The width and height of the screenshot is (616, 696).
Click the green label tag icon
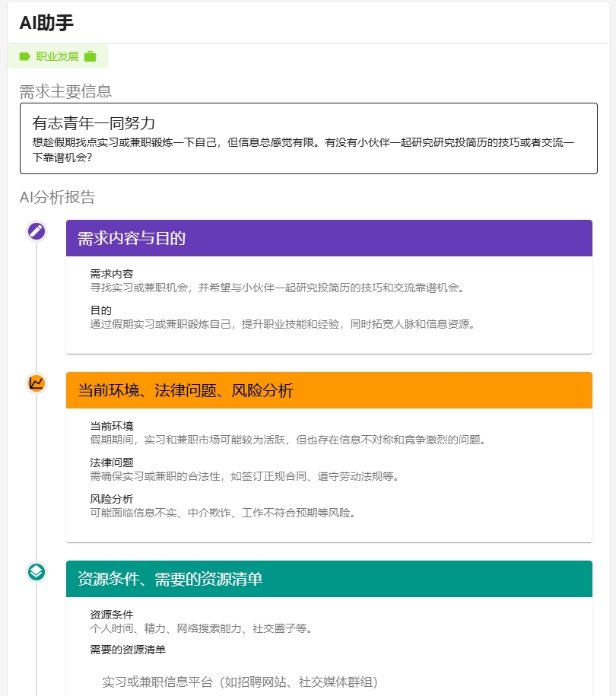[x=24, y=56]
